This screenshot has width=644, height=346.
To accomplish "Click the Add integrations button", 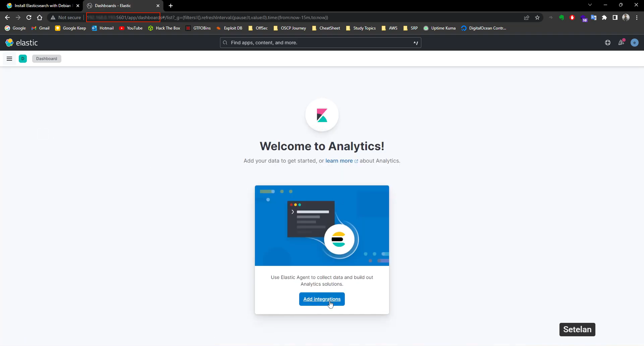I will (322, 299).
